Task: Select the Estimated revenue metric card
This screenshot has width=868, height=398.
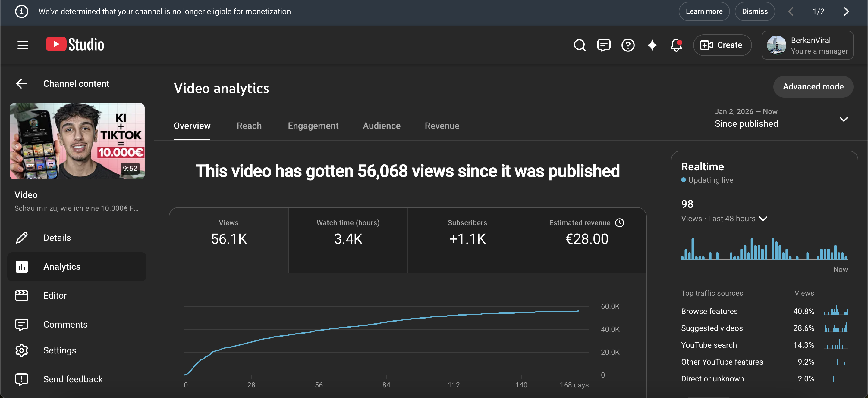Action: point(586,240)
